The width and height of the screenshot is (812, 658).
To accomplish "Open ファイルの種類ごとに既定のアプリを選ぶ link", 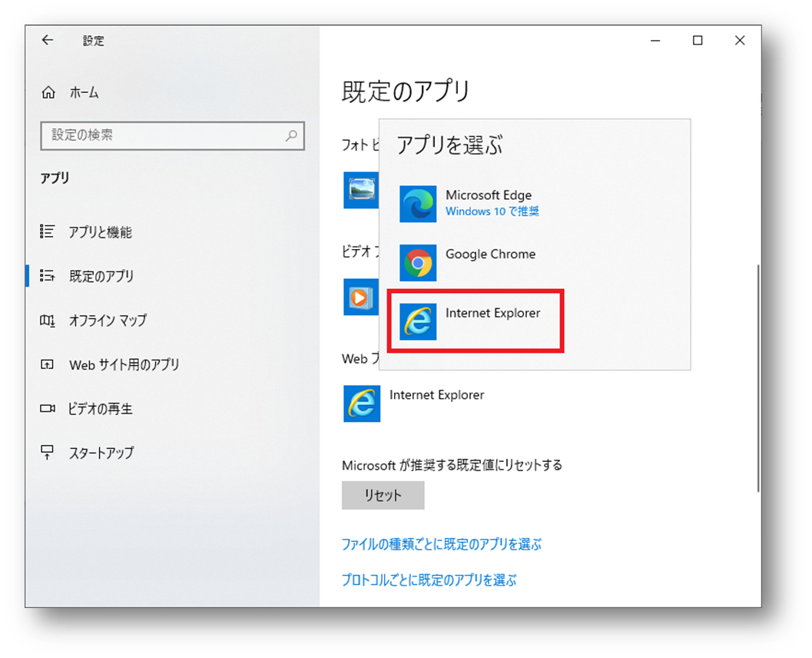I will point(441,544).
